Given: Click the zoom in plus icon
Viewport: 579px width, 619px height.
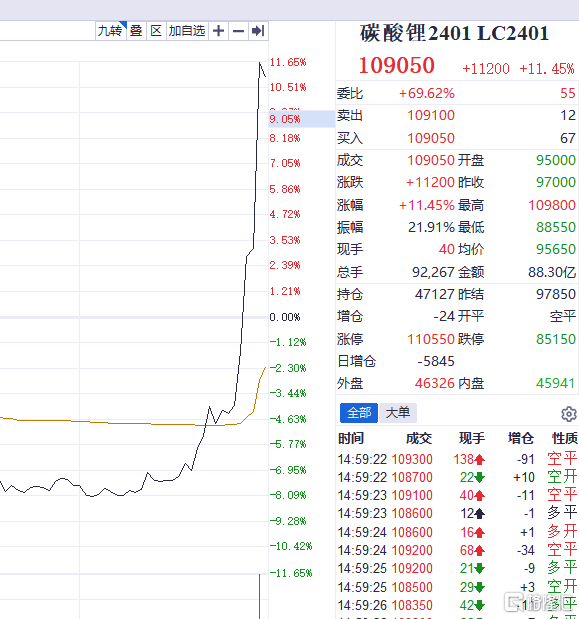Looking at the screenshot, I should pyautogui.click(x=218, y=31).
